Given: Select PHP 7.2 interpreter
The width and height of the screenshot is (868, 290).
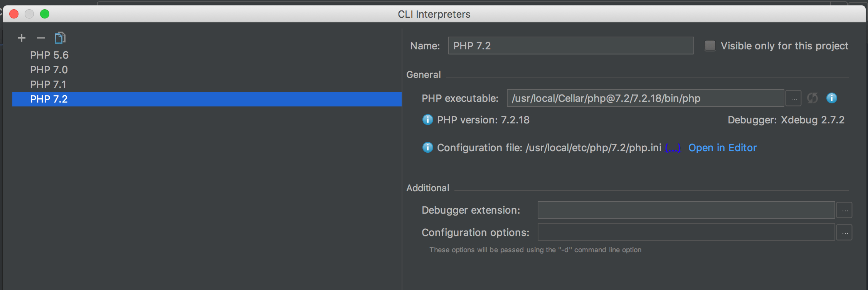Looking at the screenshot, I should tap(207, 99).
